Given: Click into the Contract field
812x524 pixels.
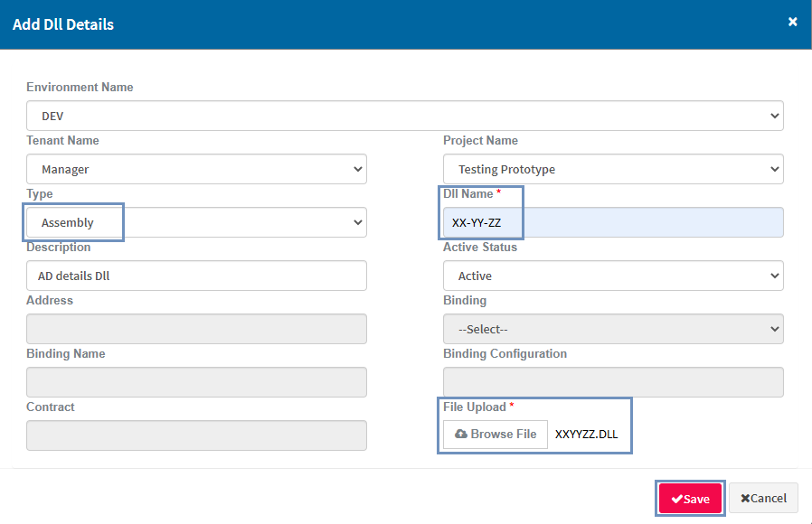Looking at the screenshot, I should [x=196, y=435].
